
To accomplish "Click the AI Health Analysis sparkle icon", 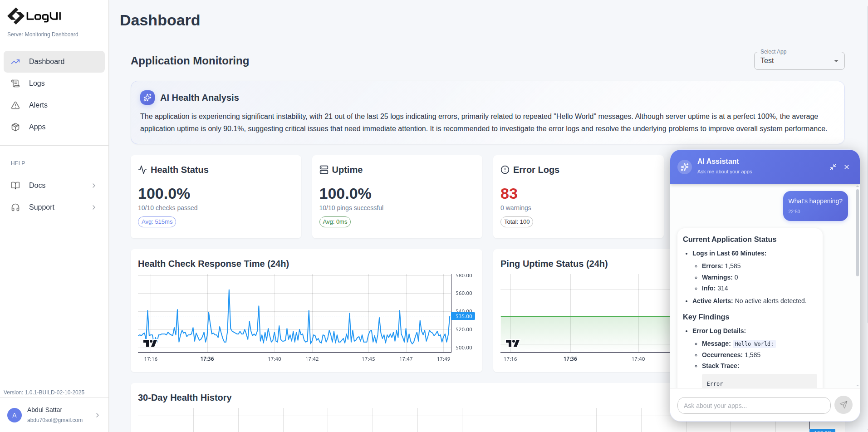I will (147, 97).
